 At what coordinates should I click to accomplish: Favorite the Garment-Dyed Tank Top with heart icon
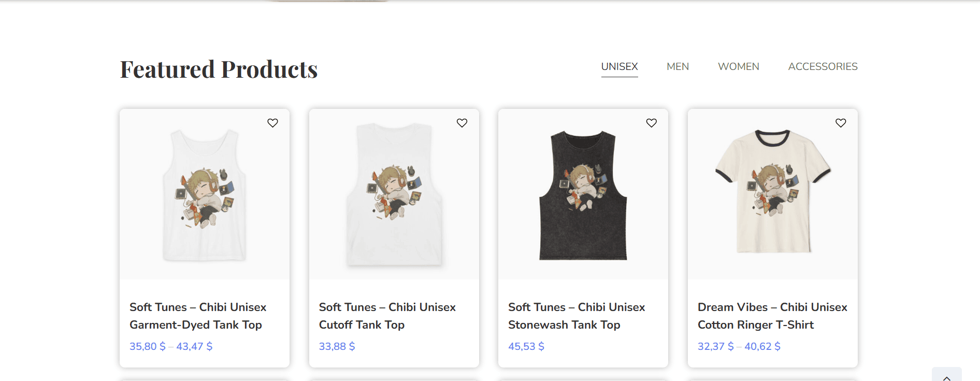click(x=272, y=123)
